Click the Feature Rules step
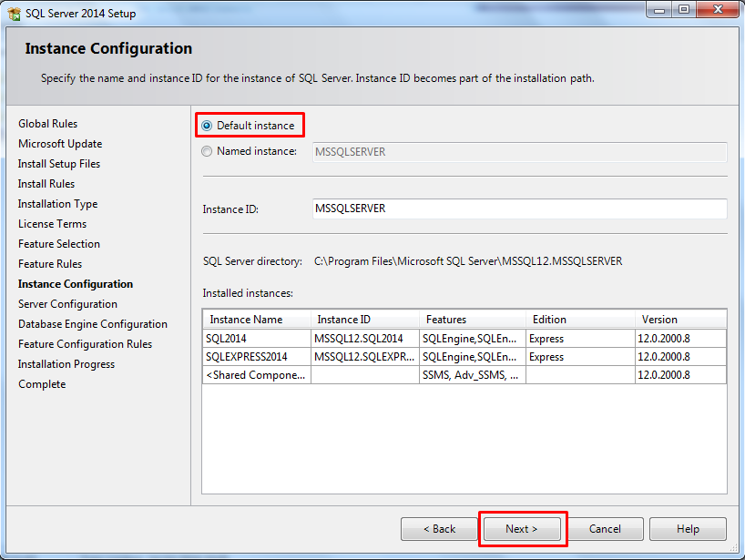745x560 pixels. point(50,264)
